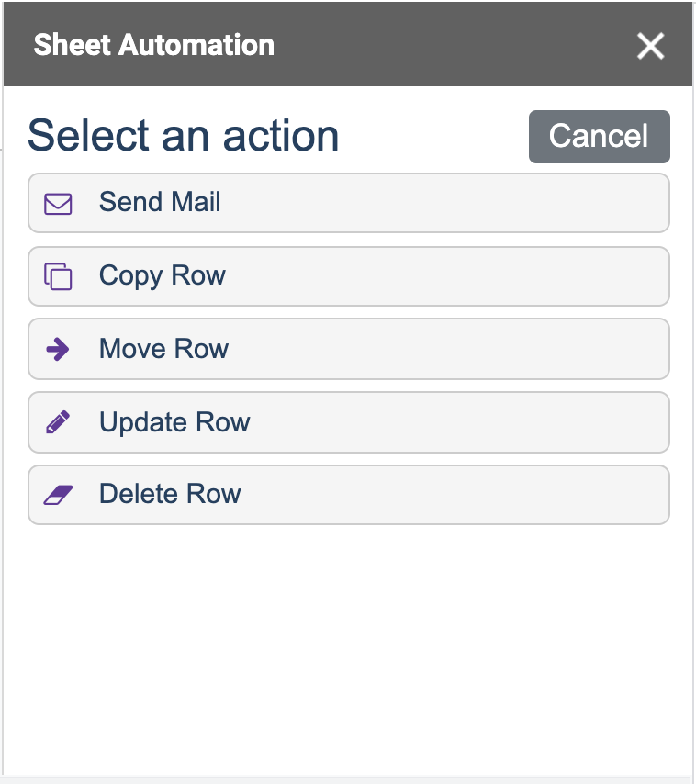Click the eraser icon for Delete Row
The width and height of the screenshot is (696, 784).
click(x=58, y=495)
